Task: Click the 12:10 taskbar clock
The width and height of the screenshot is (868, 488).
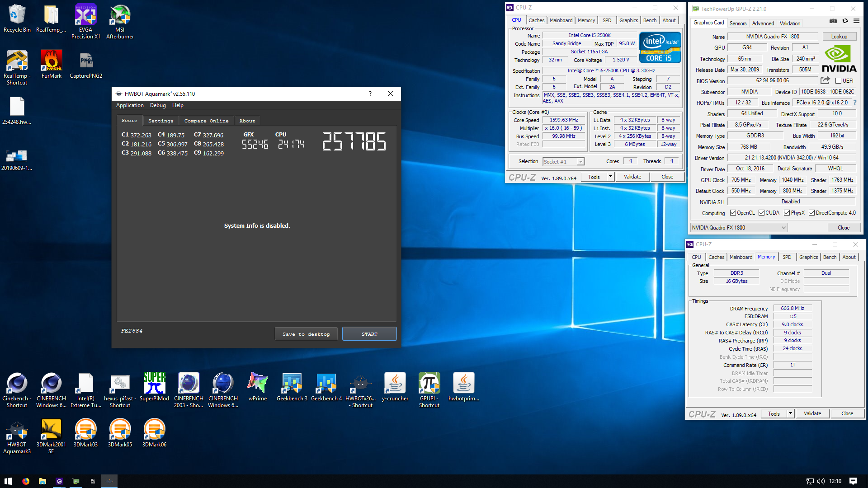Action: [x=835, y=481]
